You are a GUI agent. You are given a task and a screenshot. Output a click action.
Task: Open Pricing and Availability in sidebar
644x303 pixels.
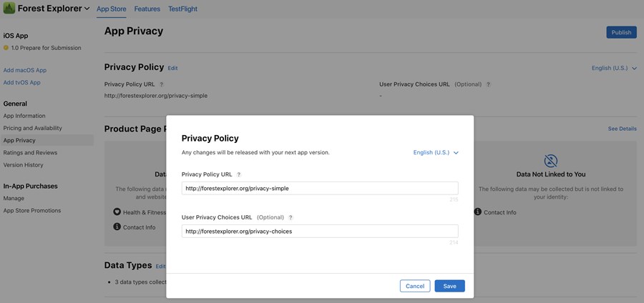[32, 128]
